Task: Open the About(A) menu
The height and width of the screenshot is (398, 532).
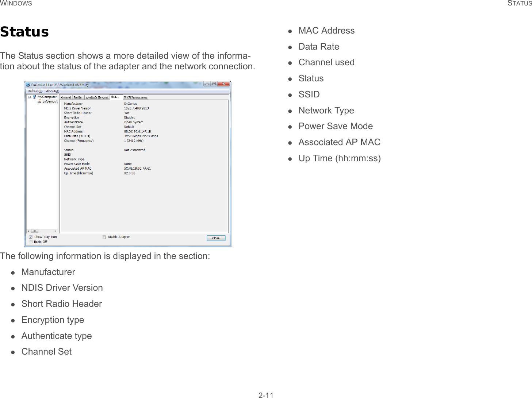Action: 53,91
